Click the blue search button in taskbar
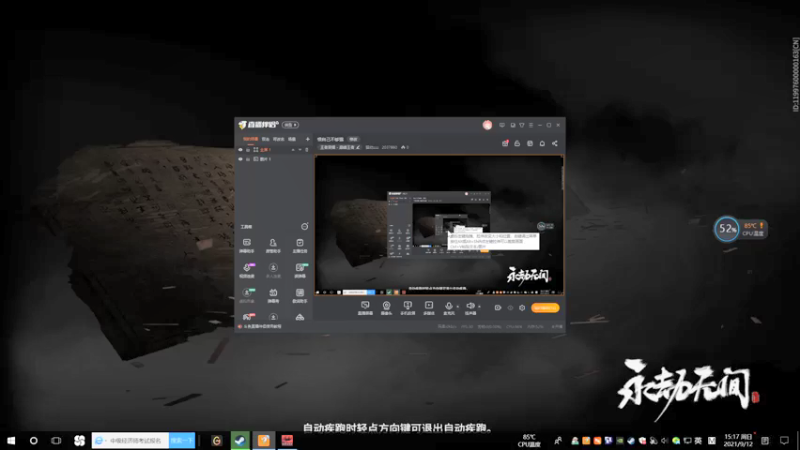The height and width of the screenshot is (450, 800). [182, 440]
